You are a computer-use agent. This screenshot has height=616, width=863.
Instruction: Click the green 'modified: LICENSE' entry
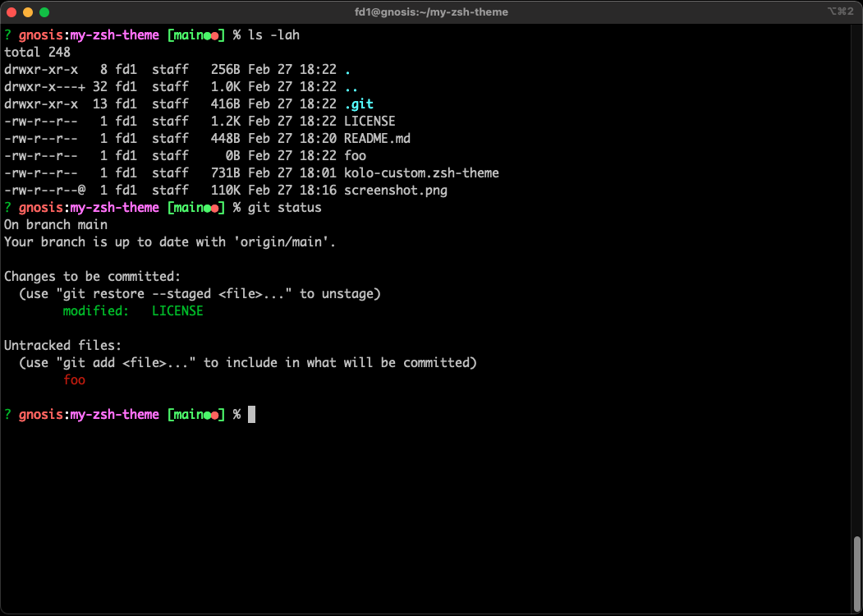133,311
